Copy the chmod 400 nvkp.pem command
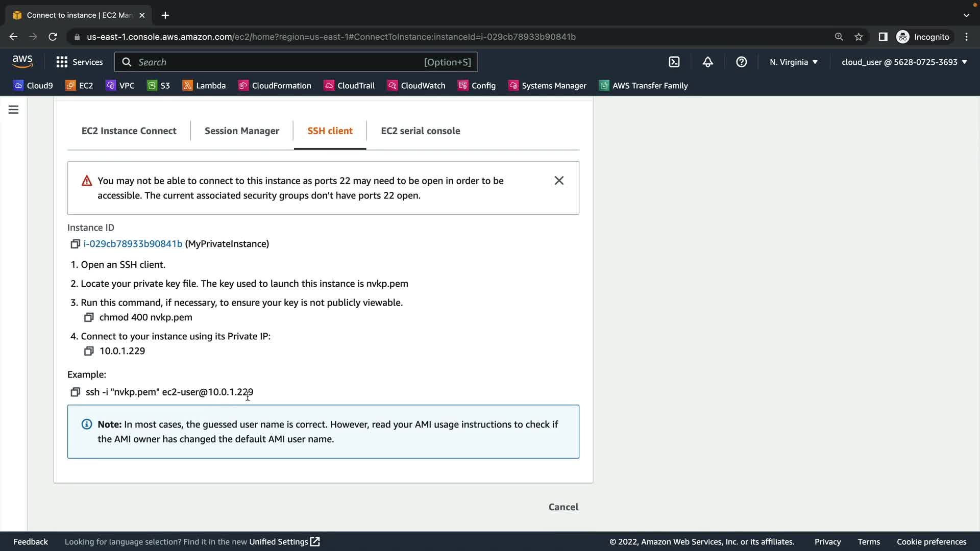 [x=89, y=317]
